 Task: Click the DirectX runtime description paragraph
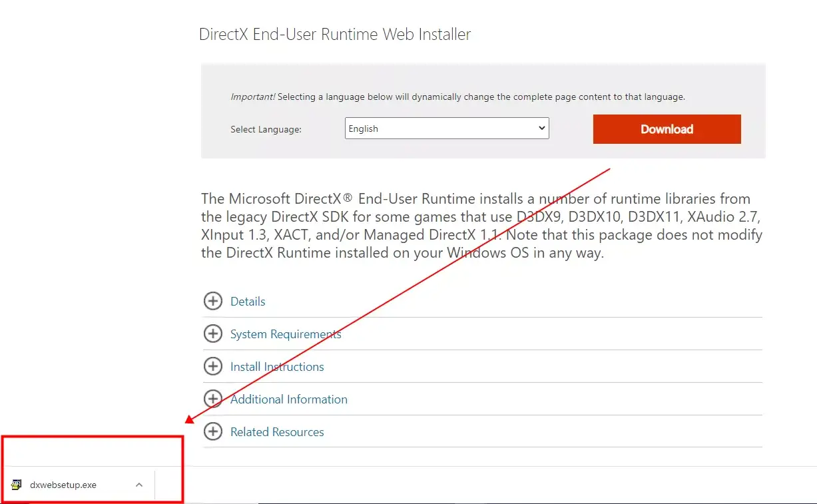pyautogui.click(x=481, y=226)
